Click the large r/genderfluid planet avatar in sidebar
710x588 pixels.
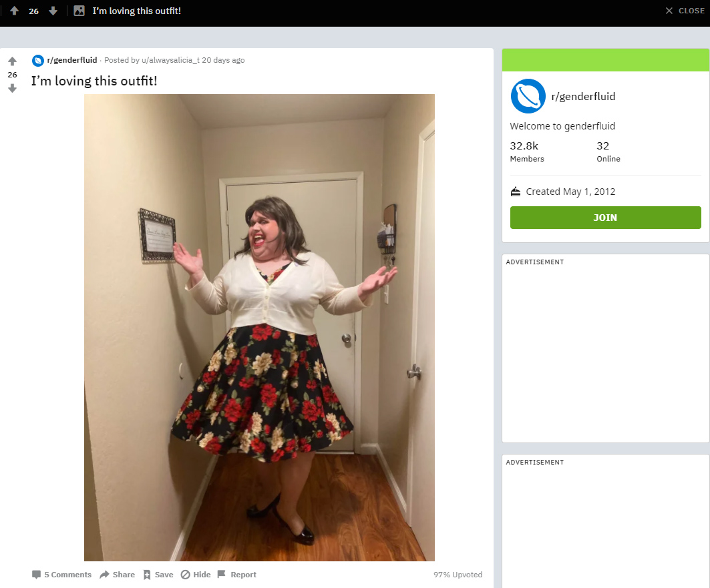[528, 96]
